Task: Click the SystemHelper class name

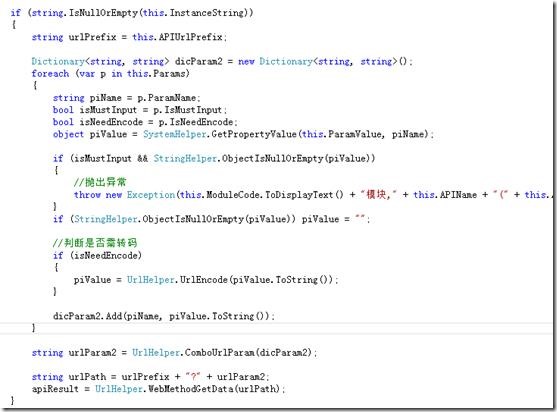Action: (174, 134)
